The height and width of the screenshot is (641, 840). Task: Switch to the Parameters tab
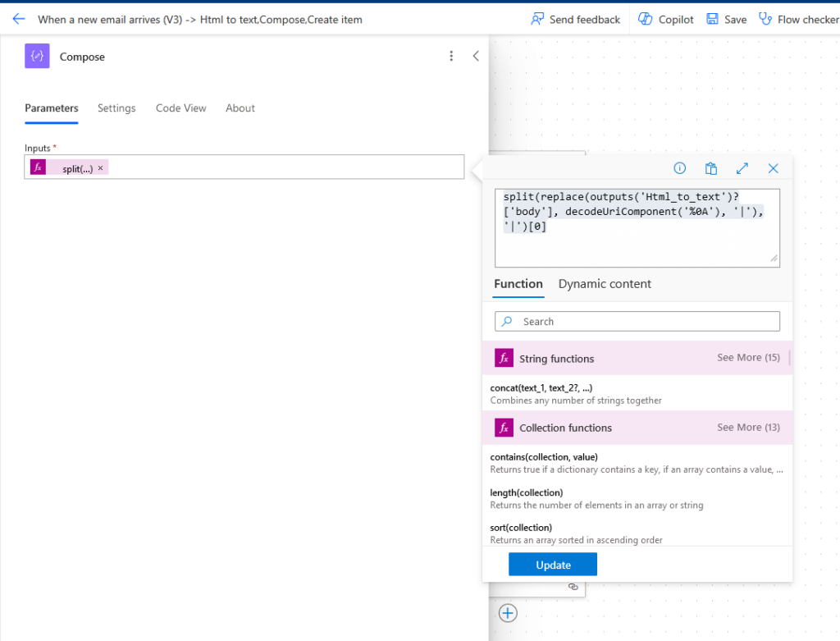52,108
